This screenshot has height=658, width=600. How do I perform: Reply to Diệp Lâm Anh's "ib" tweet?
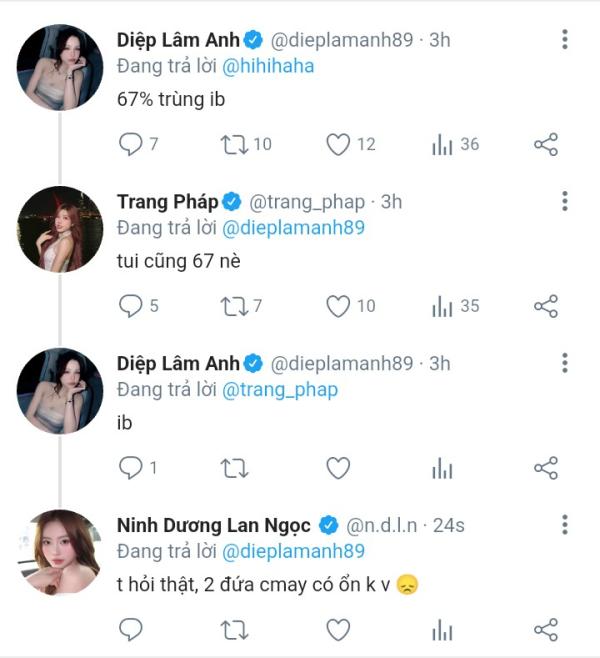[x=130, y=467]
